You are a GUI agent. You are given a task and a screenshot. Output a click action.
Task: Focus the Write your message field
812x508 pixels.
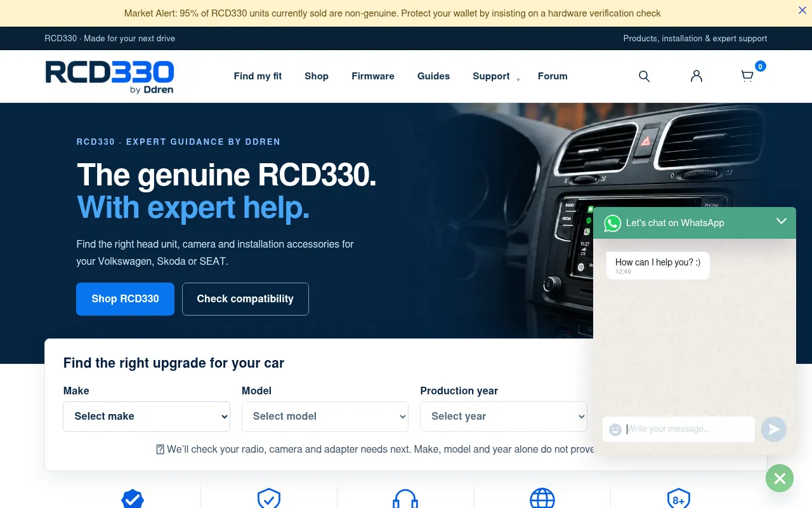pos(679,429)
